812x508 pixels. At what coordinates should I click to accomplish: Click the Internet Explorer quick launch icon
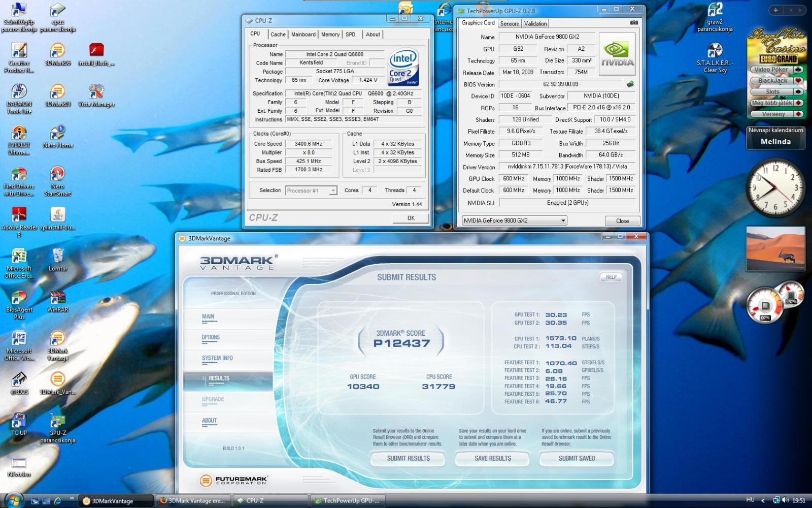58,501
